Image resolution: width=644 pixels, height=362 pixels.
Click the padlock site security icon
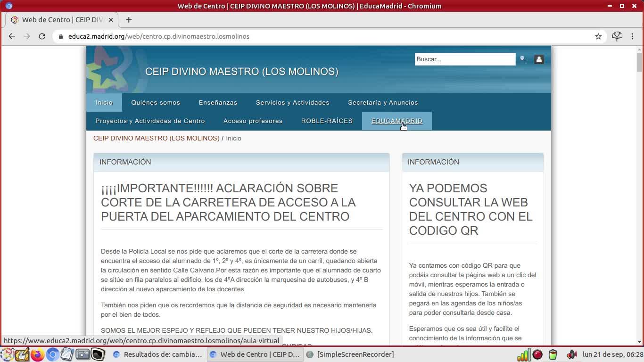coord(60,36)
